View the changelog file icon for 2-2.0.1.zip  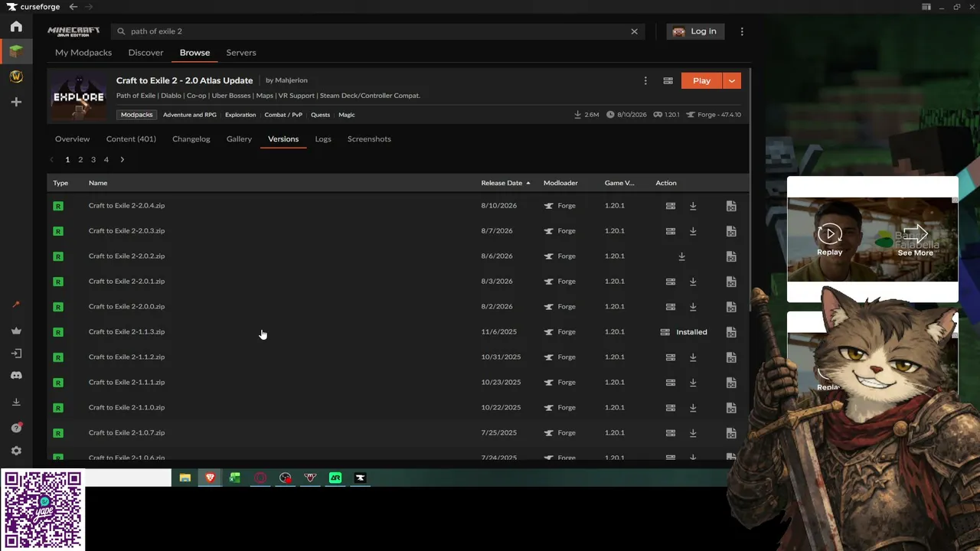point(731,282)
